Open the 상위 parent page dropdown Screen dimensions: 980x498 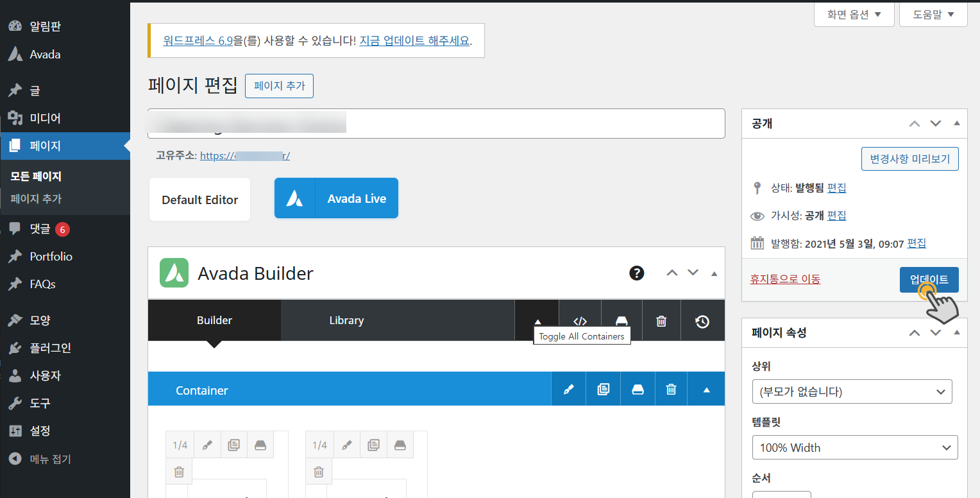[x=852, y=391]
